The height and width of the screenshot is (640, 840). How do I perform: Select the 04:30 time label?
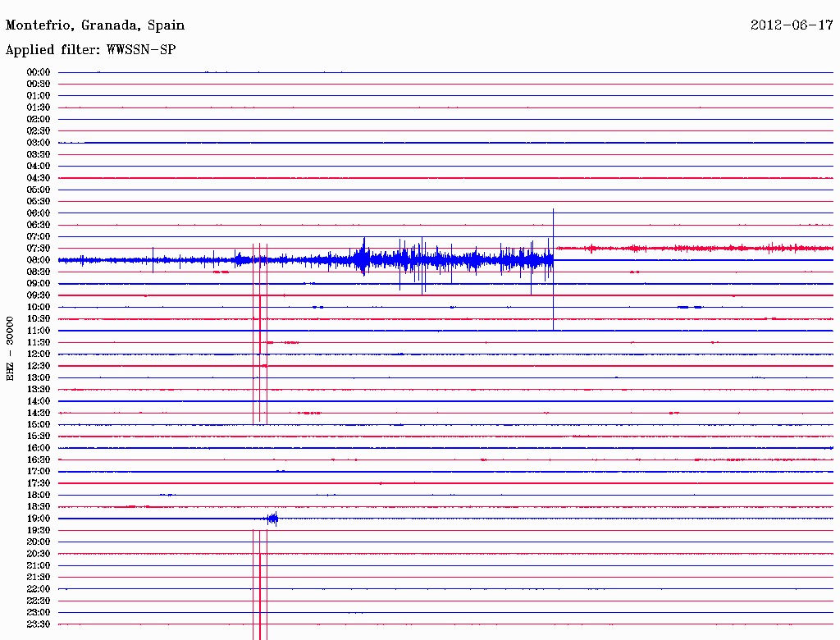(39, 178)
